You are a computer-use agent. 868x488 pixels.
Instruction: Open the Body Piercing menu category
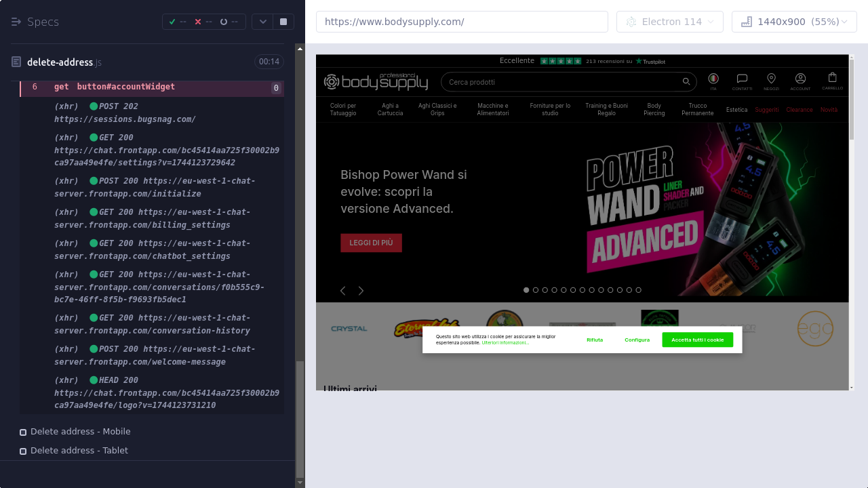click(x=654, y=109)
